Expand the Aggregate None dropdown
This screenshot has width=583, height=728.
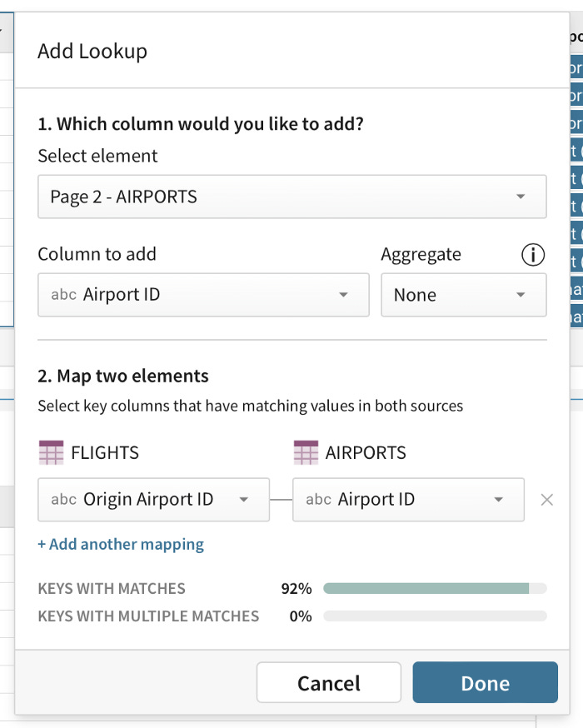pos(464,295)
